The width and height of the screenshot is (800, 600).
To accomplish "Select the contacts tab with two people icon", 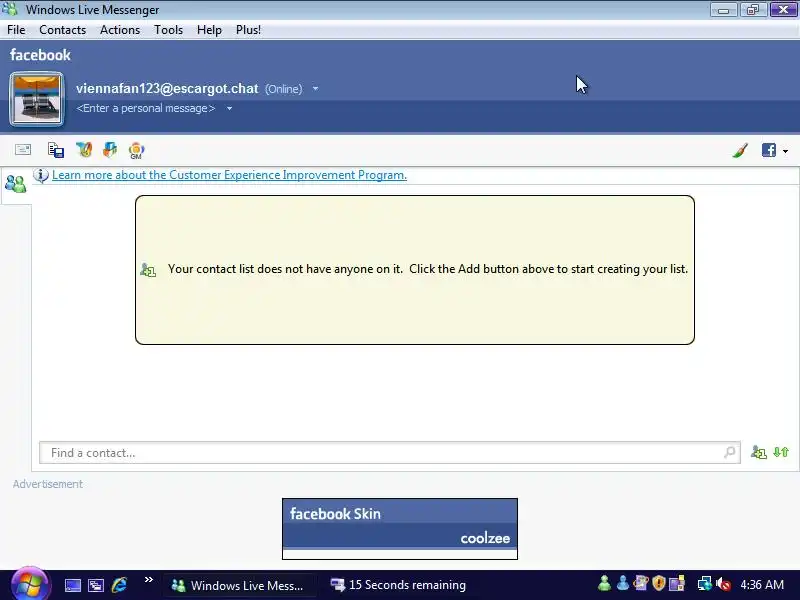I will pos(15,184).
